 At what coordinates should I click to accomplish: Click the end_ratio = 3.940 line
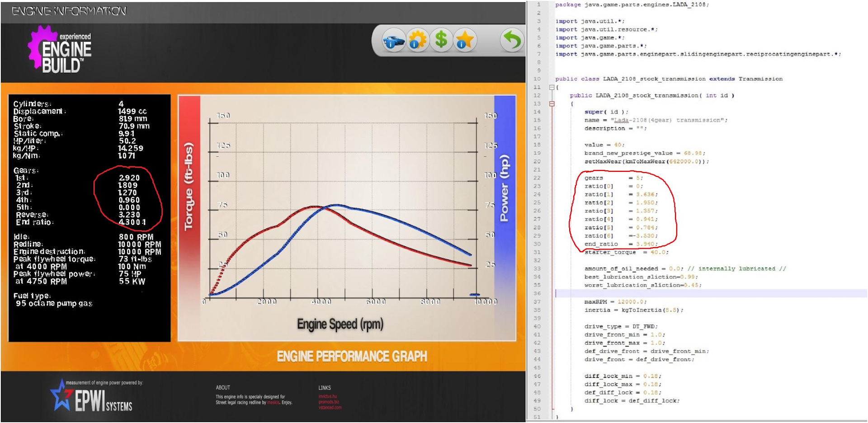coord(621,244)
